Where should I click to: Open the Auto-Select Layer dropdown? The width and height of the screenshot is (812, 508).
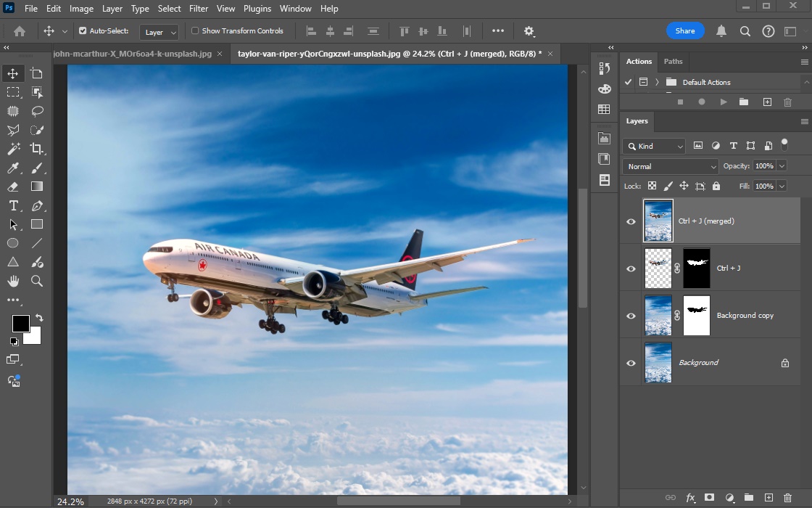159,32
